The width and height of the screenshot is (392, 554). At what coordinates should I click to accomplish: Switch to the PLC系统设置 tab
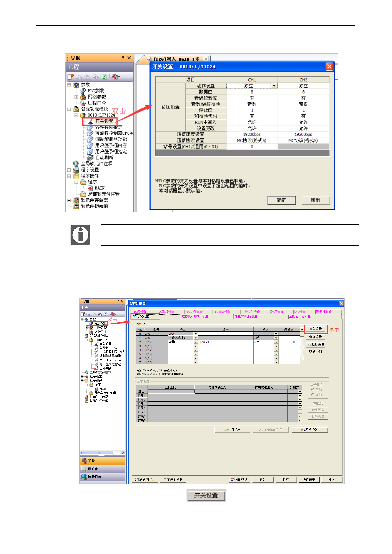coord(166,312)
